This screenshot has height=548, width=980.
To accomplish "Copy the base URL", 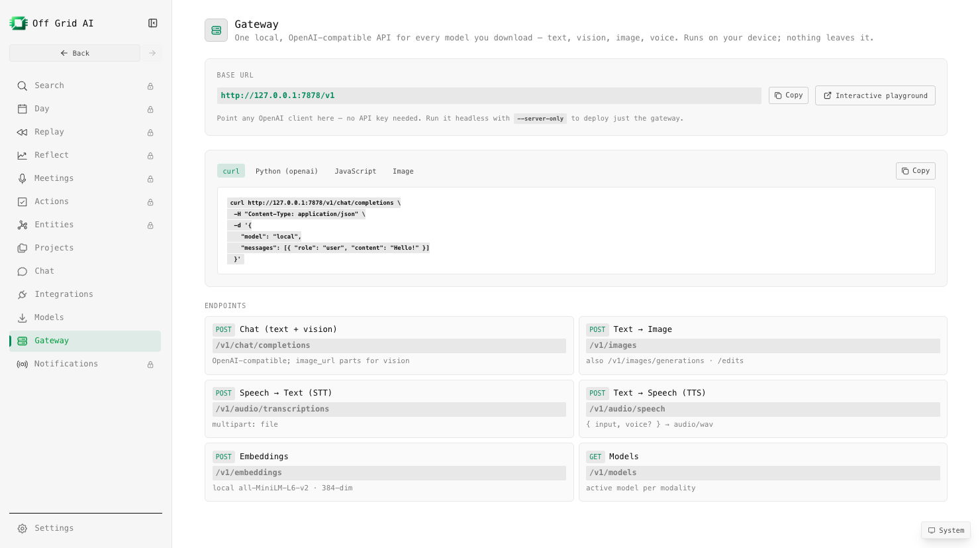I will 788,95.
